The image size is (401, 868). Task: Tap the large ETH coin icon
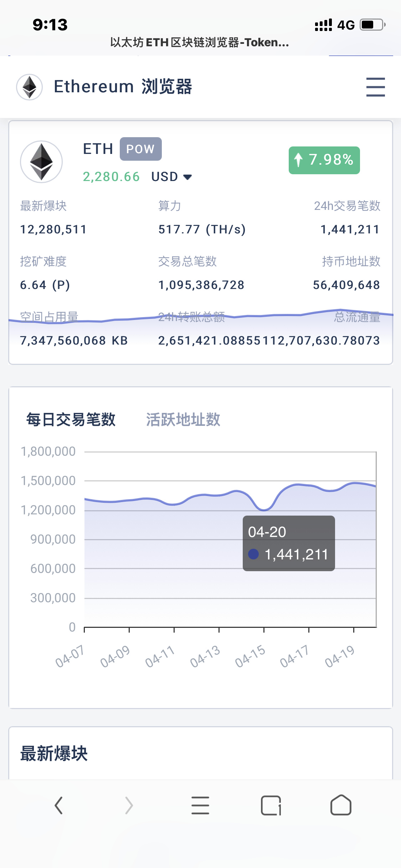pos(41,162)
